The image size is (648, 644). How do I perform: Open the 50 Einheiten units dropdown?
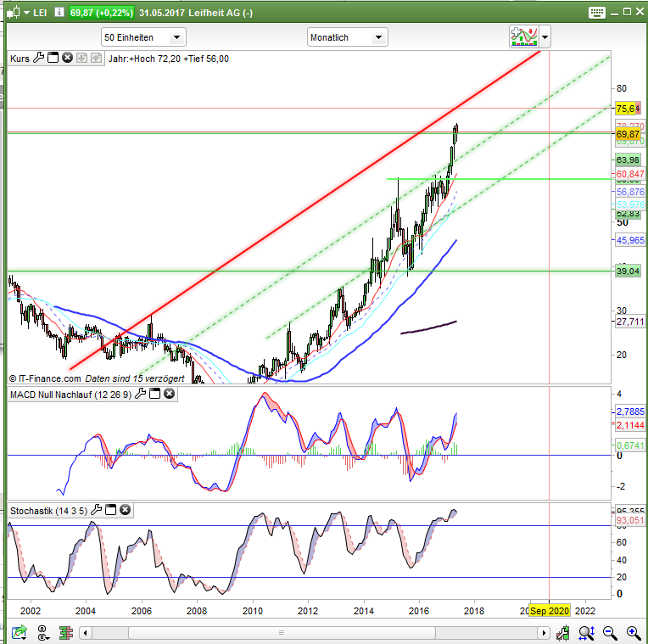tap(143, 37)
